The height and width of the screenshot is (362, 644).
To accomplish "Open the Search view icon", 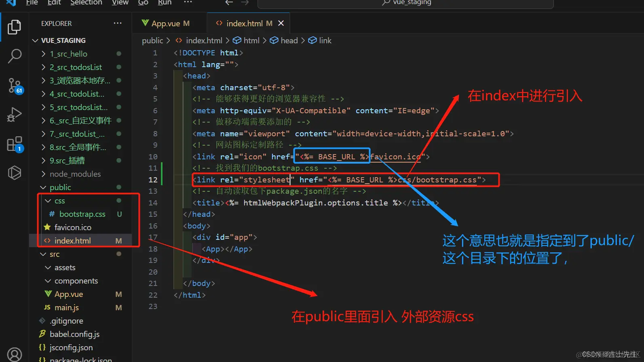I will pos(15,56).
